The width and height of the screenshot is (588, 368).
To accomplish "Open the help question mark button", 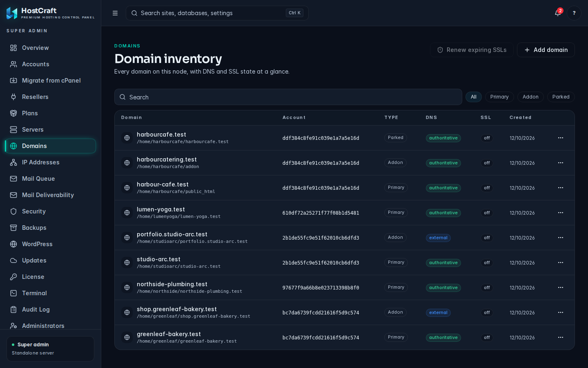I will [574, 13].
